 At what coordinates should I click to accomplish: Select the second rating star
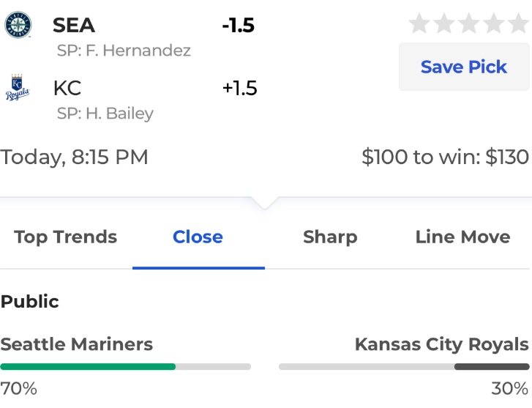(x=444, y=23)
